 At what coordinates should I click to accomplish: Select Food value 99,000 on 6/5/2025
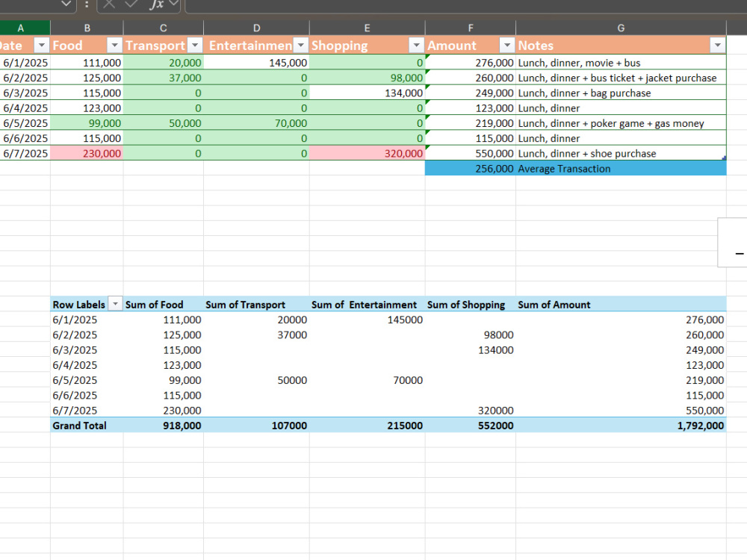[x=87, y=123]
